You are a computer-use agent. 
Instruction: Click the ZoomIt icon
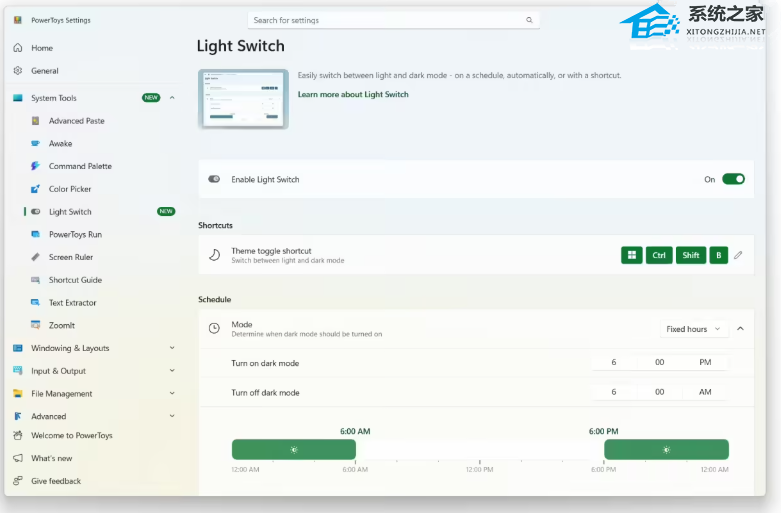coord(35,325)
